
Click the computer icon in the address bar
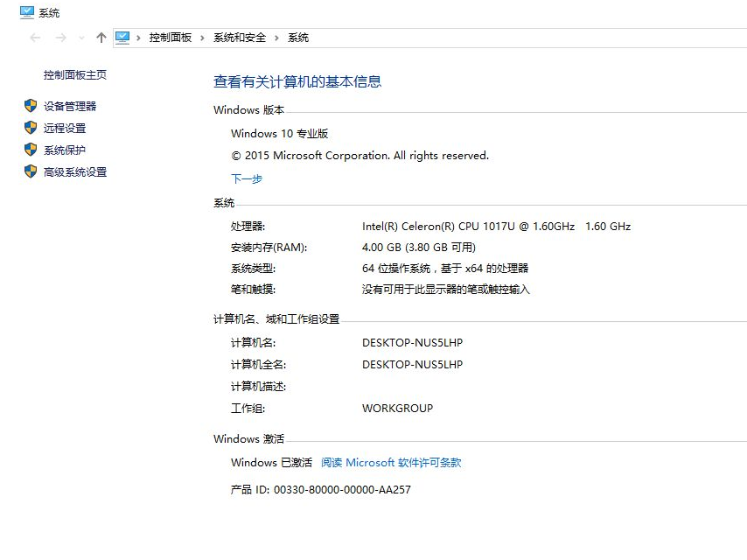pos(123,38)
